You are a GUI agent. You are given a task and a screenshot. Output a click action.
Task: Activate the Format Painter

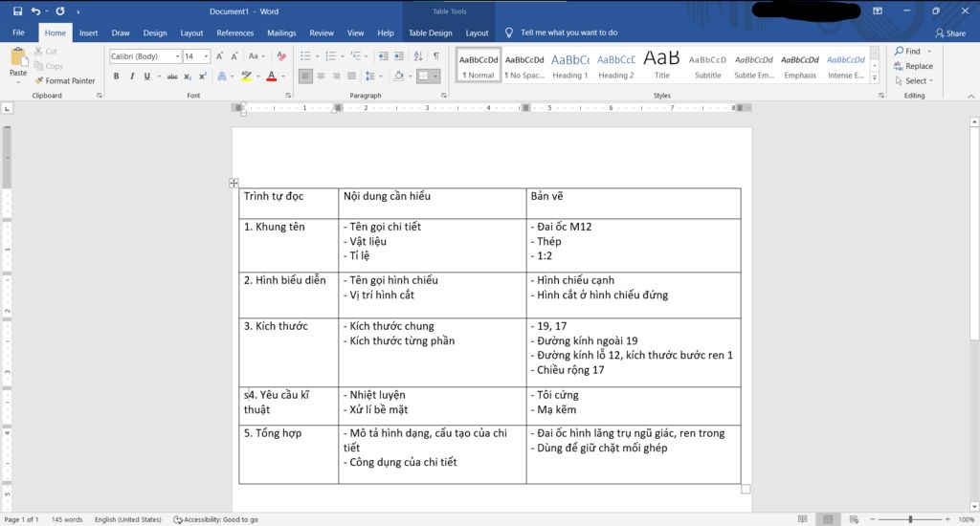pyautogui.click(x=65, y=80)
